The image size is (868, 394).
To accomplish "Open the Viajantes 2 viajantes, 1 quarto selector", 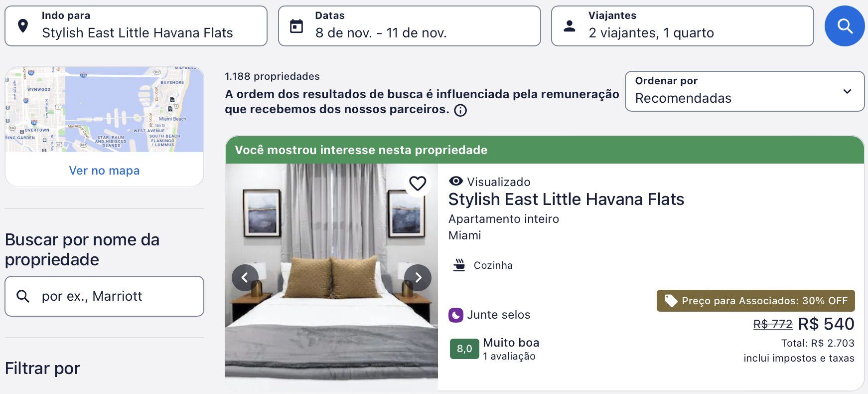I will [682, 26].
